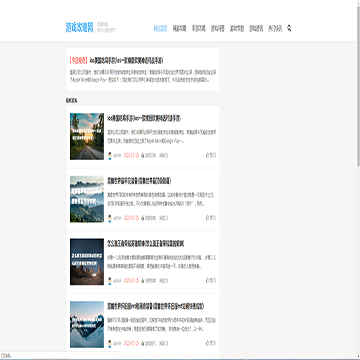Click admin avatar on forest road article

click(x=110, y=156)
